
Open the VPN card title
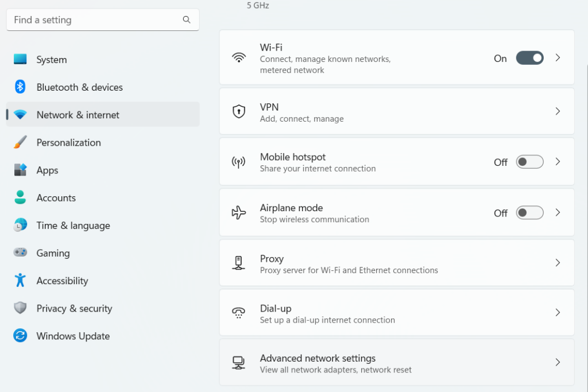point(269,107)
